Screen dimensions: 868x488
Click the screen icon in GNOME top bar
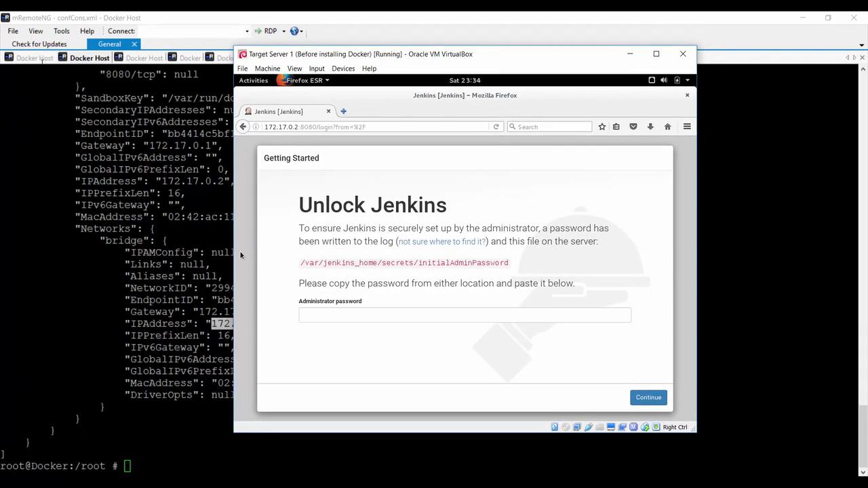point(652,81)
